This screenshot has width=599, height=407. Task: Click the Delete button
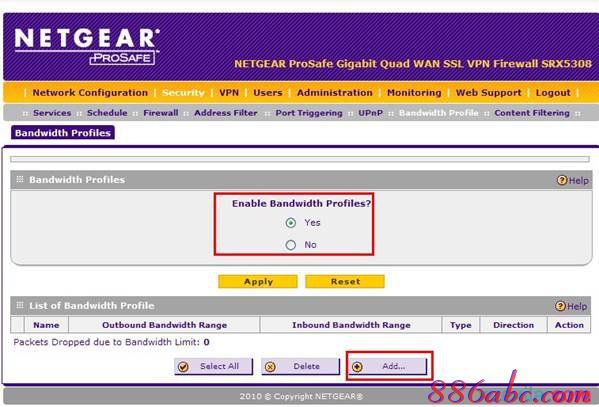pos(301,366)
